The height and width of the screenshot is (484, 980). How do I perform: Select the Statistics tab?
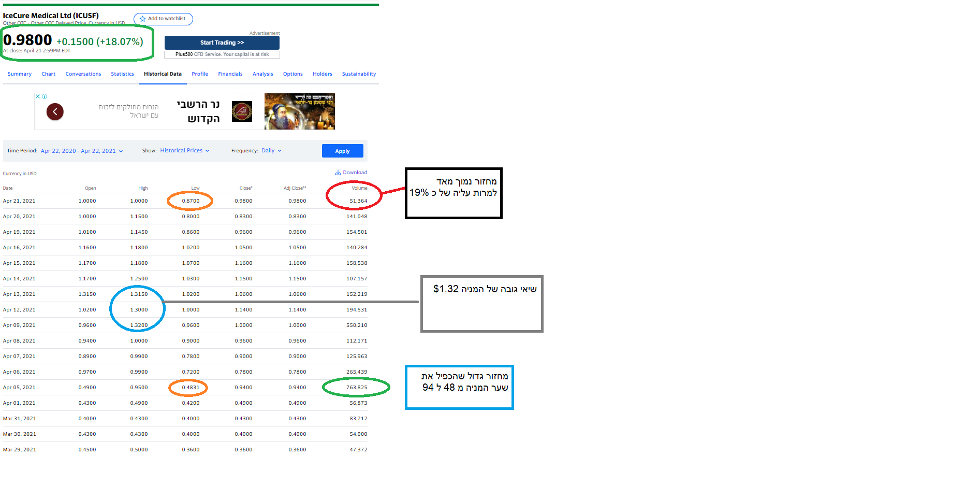coord(122,74)
